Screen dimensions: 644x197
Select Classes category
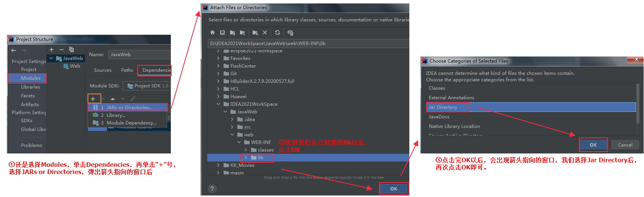tap(531, 88)
